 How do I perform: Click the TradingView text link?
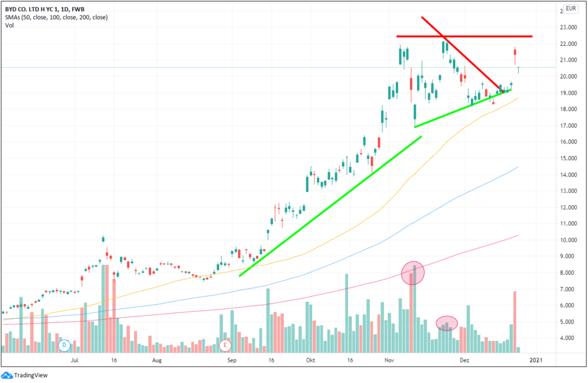(x=31, y=375)
